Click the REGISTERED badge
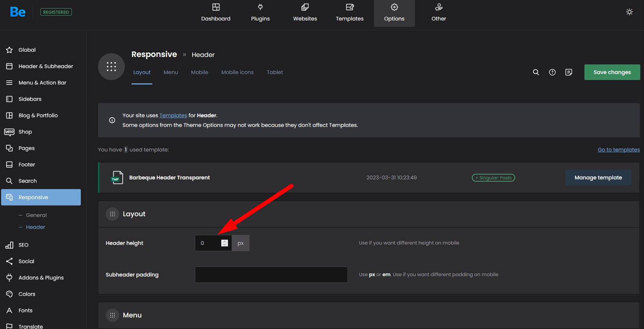 56,12
